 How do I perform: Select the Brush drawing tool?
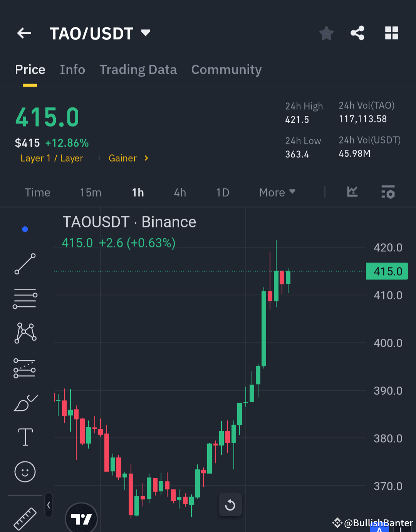[25, 402]
